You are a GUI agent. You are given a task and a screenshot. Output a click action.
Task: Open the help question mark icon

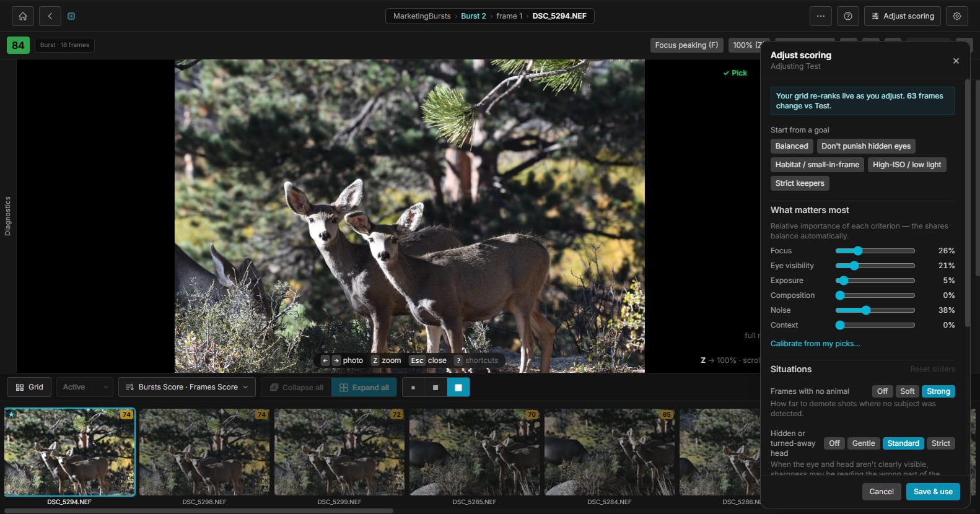pyautogui.click(x=848, y=16)
